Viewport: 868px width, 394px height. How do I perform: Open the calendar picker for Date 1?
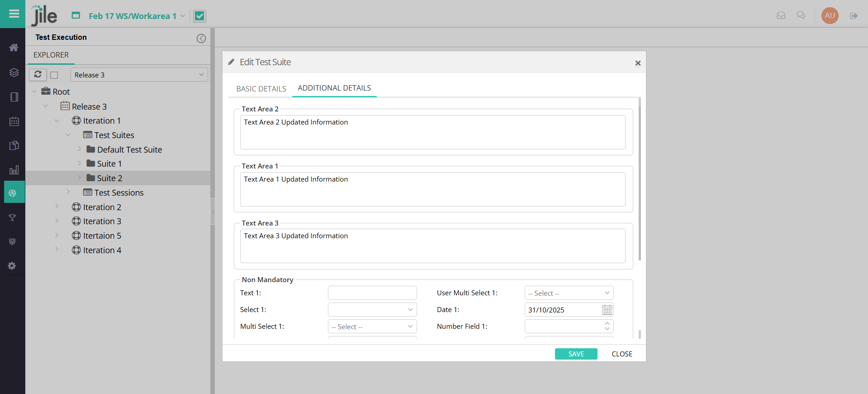607,310
